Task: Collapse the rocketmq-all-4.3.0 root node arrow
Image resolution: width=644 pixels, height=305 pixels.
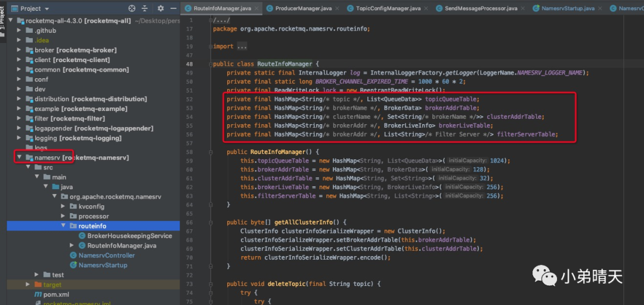Action: pos(11,21)
